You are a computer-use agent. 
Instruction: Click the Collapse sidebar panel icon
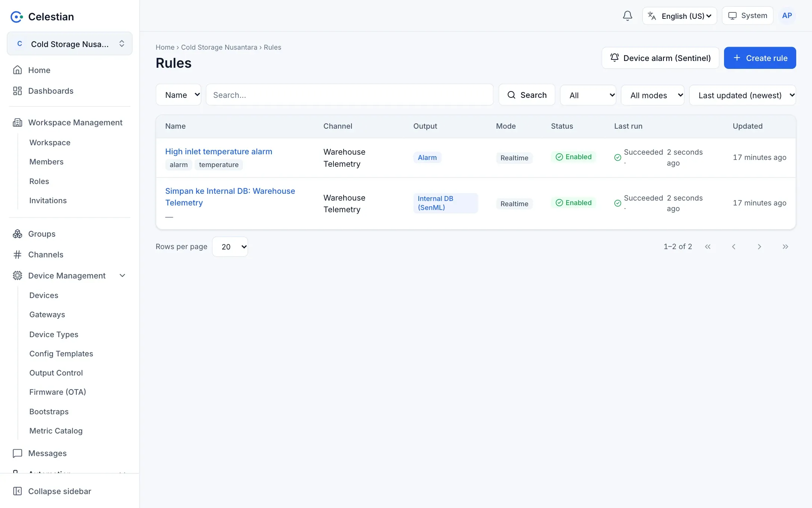click(x=17, y=491)
